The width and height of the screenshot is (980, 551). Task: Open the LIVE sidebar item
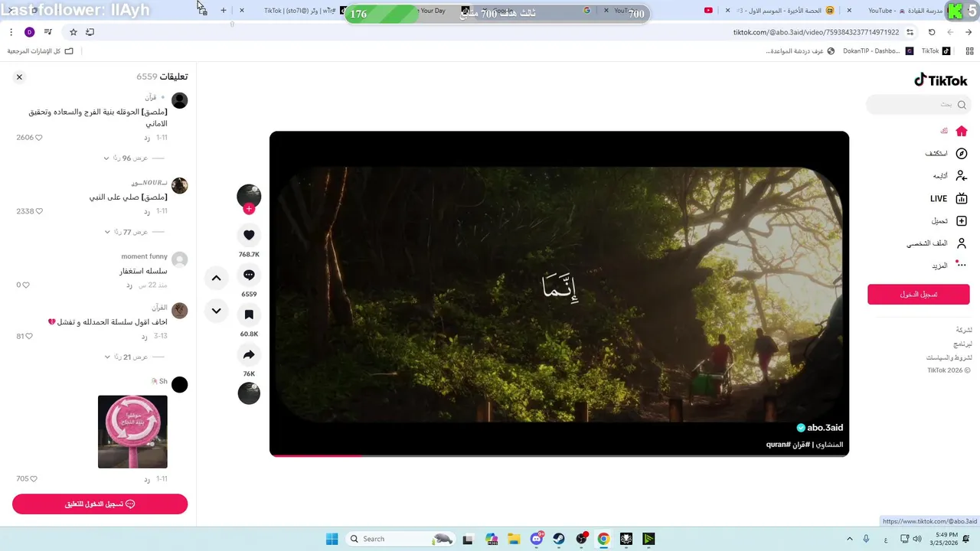(x=949, y=198)
